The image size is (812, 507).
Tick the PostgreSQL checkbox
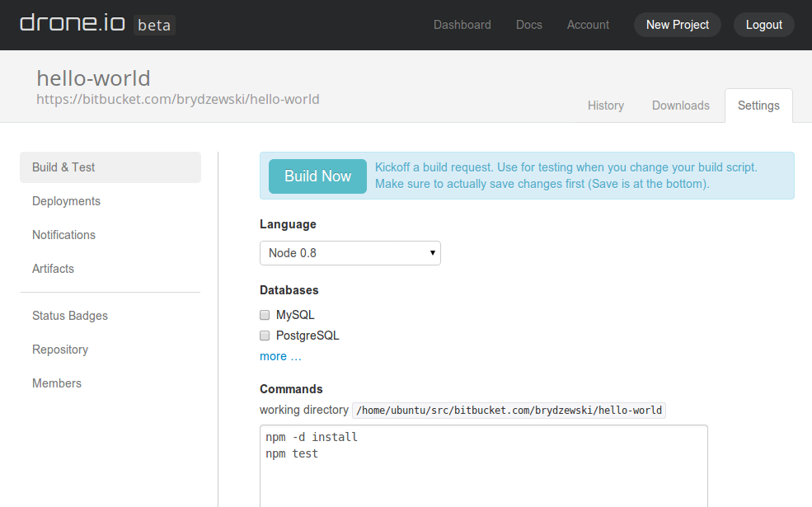pyautogui.click(x=265, y=336)
